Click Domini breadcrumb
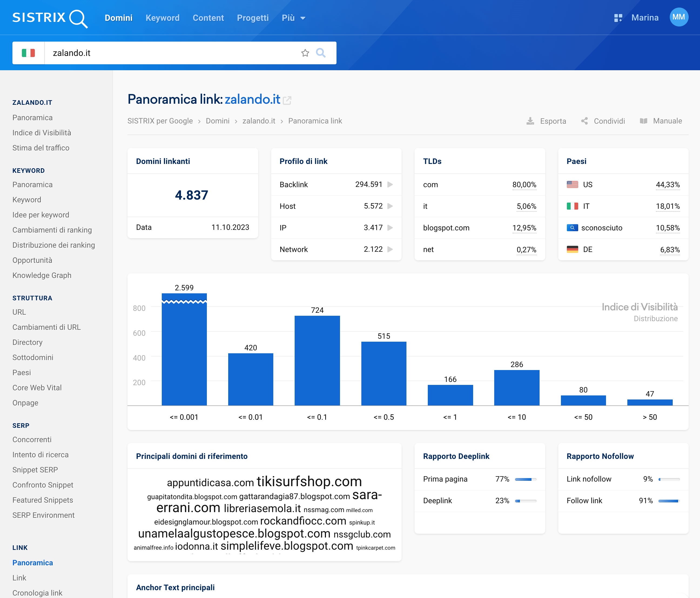The height and width of the screenshot is (598, 700). coord(218,121)
